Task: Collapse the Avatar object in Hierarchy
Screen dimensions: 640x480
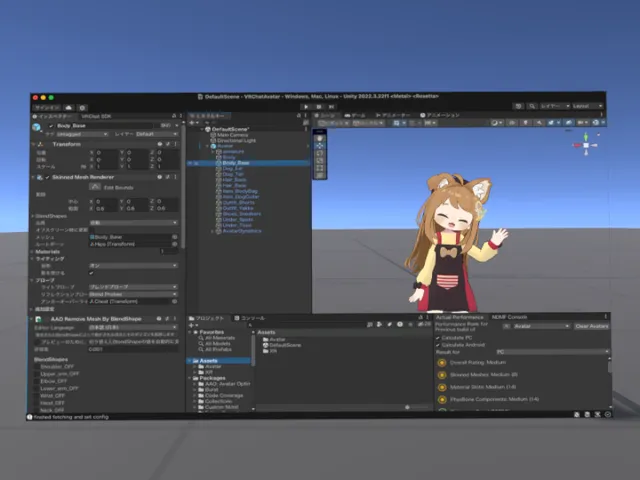Action: coord(208,146)
